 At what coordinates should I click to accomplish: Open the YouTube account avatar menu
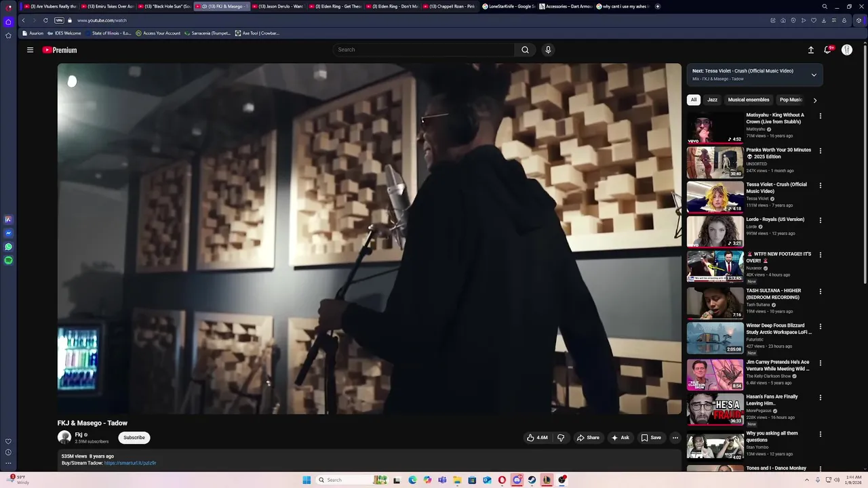pyautogui.click(x=847, y=50)
